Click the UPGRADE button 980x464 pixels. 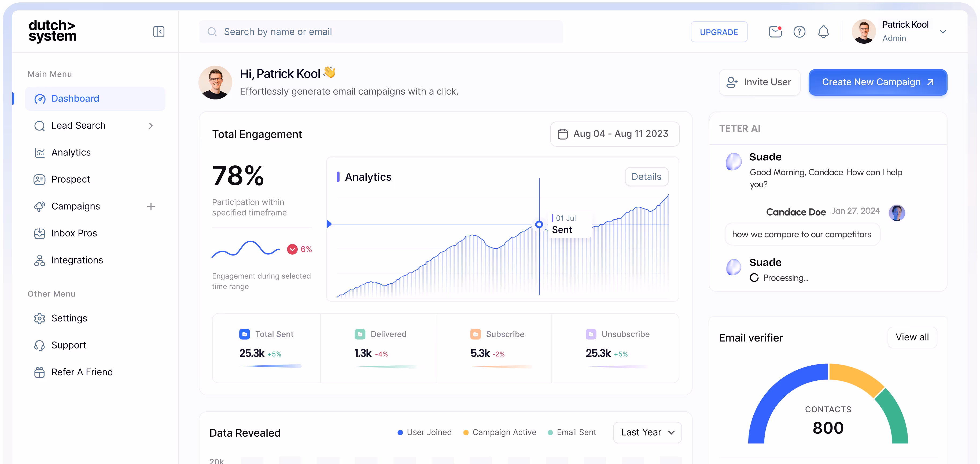[x=719, y=32]
